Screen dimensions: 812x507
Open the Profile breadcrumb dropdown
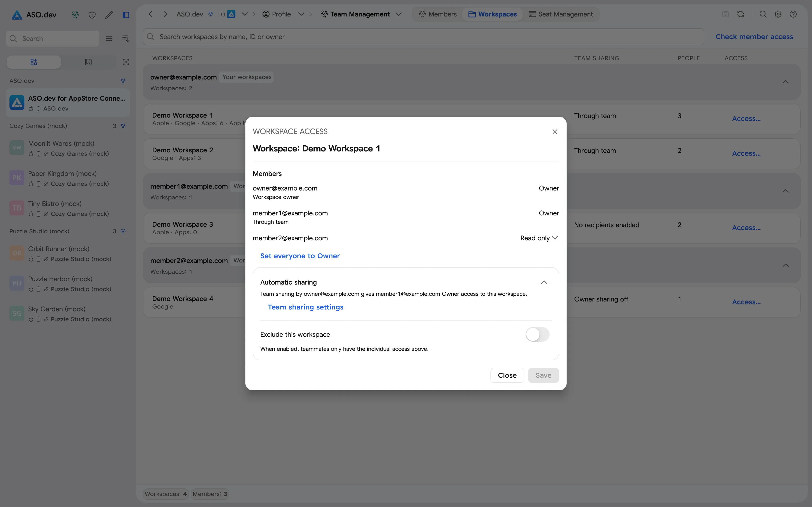pyautogui.click(x=301, y=14)
